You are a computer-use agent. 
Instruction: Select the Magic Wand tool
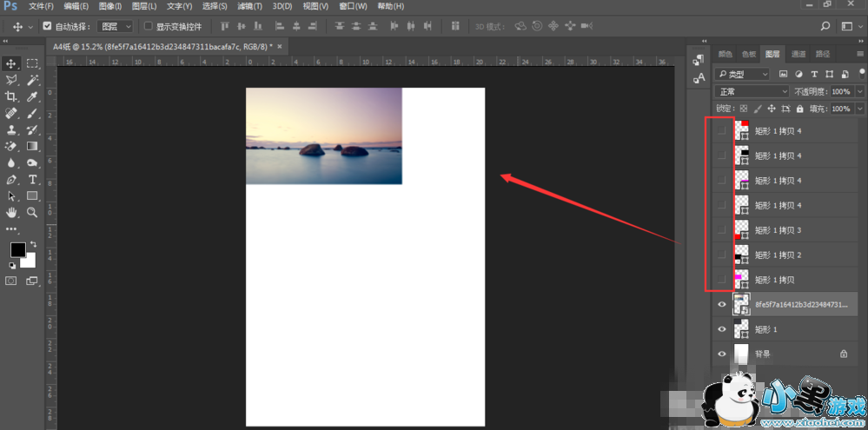(32, 80)
